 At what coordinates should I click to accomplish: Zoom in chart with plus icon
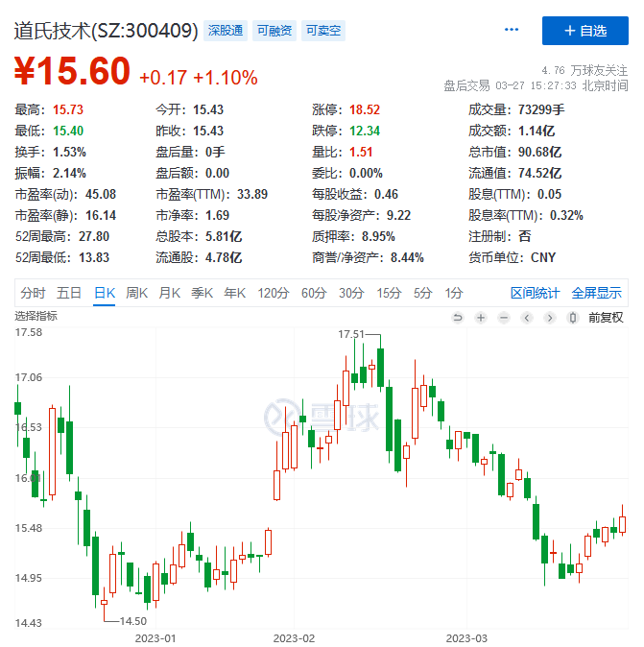481,318
